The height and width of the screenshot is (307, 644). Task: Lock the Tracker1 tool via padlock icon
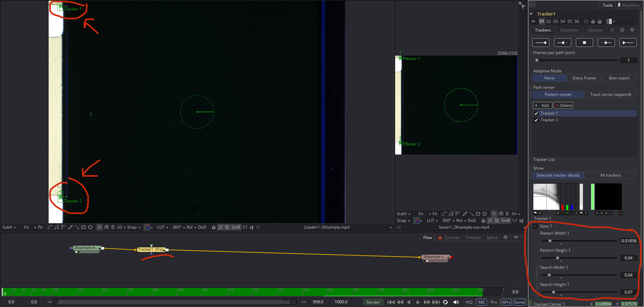point(593,21)
